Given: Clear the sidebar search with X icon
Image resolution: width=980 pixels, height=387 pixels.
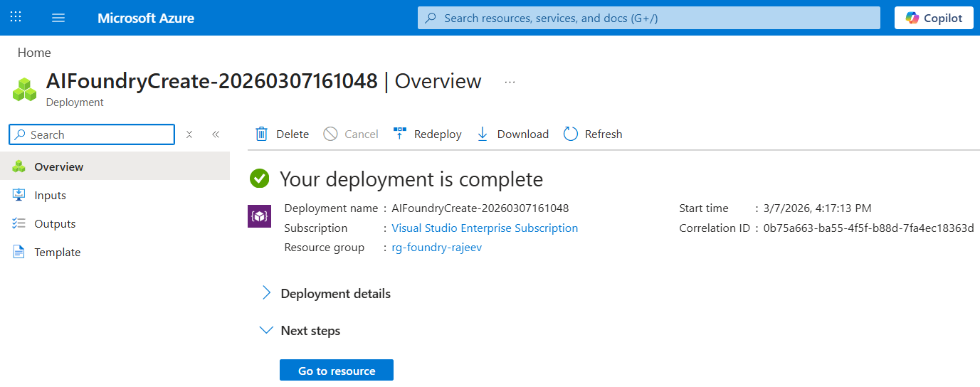Looking at the screenshot, I should 189,134.
